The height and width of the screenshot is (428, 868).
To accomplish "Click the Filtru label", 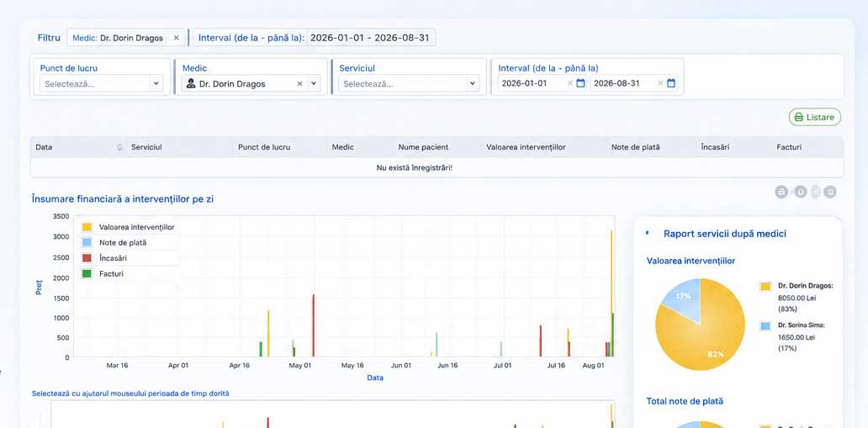I will click(x=49, y=38).
